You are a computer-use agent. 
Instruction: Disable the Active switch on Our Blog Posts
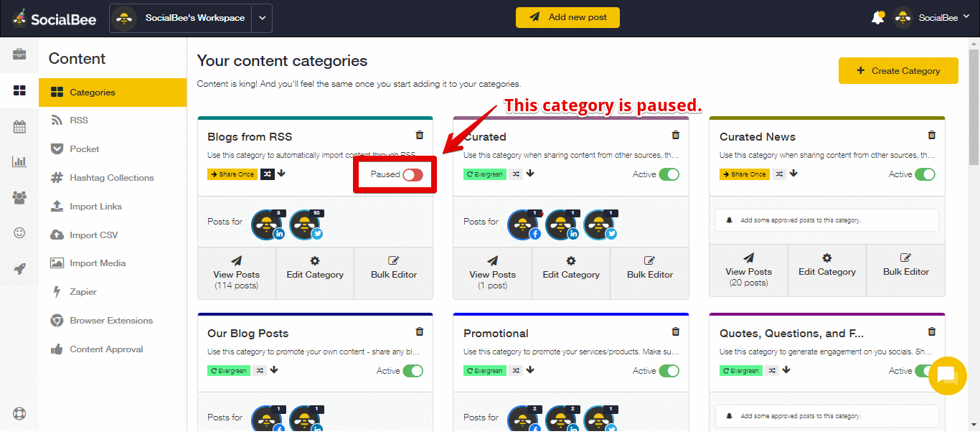[x=413, y=371]
